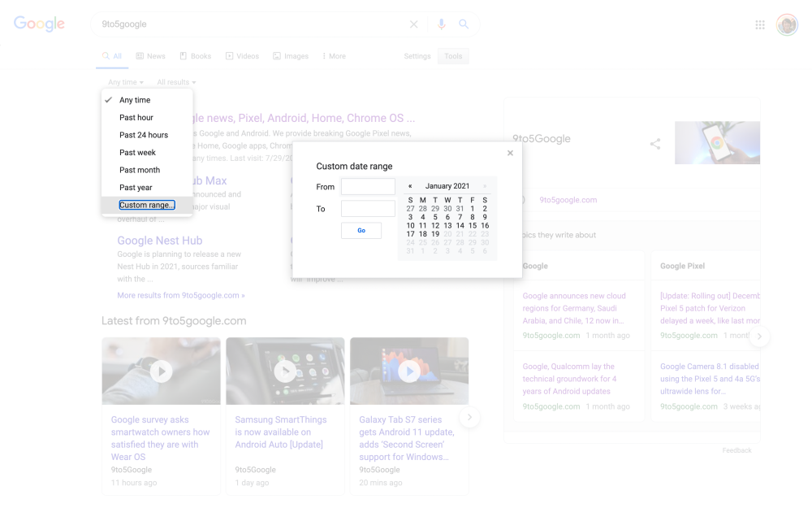This screenshot has height=508, width=812.
Task: Open the Google apps grid
Action: [760, 25]
